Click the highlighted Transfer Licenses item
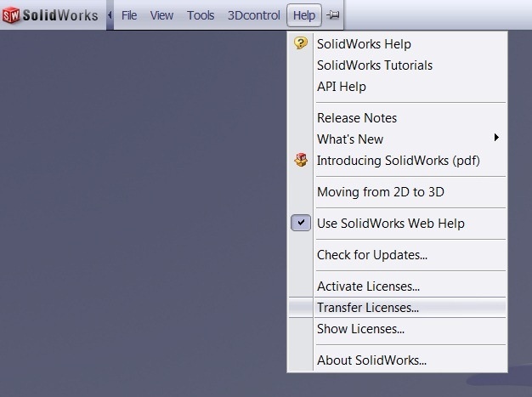Screen dimensions: 532x397 (x=397, y=308)
